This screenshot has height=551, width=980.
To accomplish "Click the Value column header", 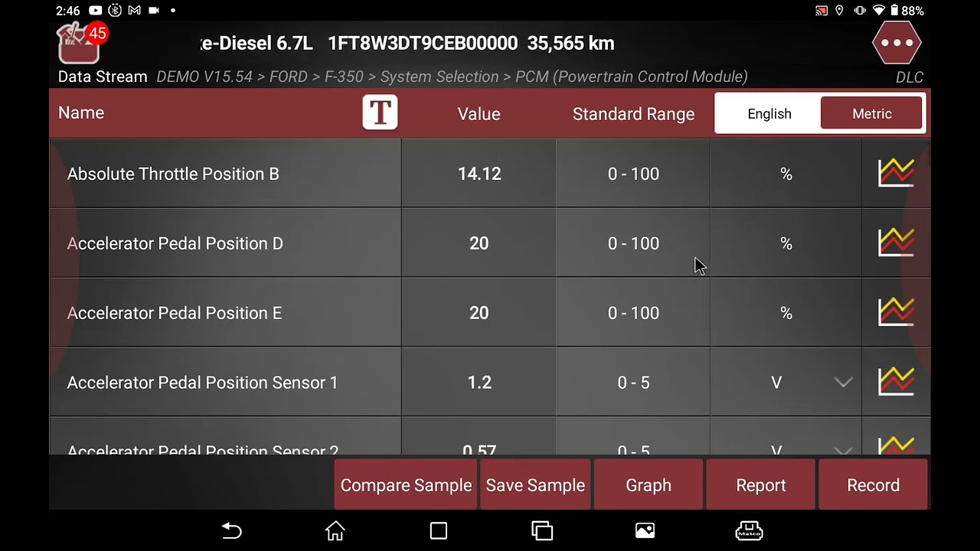I will click(479, 114).
